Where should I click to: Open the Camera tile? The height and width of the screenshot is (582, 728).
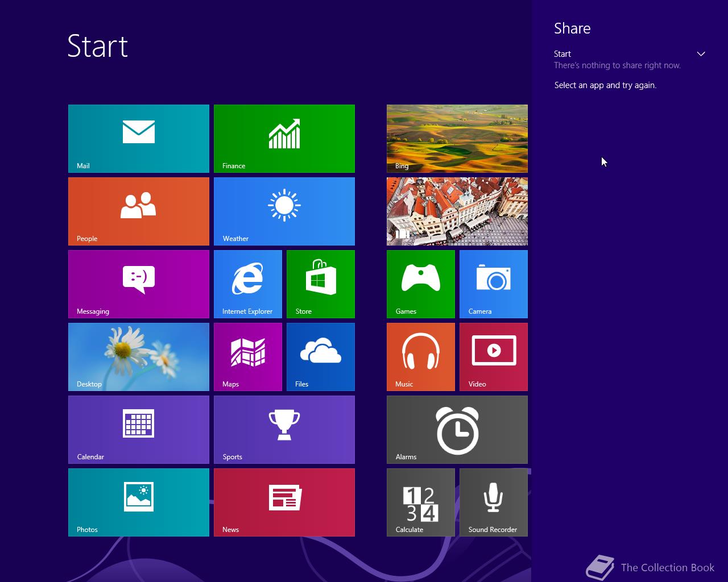pyautogui.click(x=494, y=284)
